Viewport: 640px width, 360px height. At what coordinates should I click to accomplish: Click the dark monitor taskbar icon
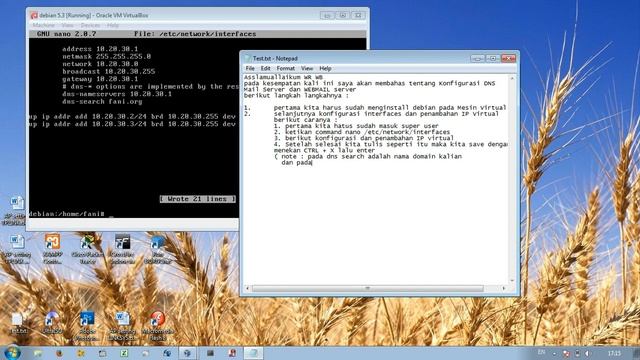[x=210, y=353]
